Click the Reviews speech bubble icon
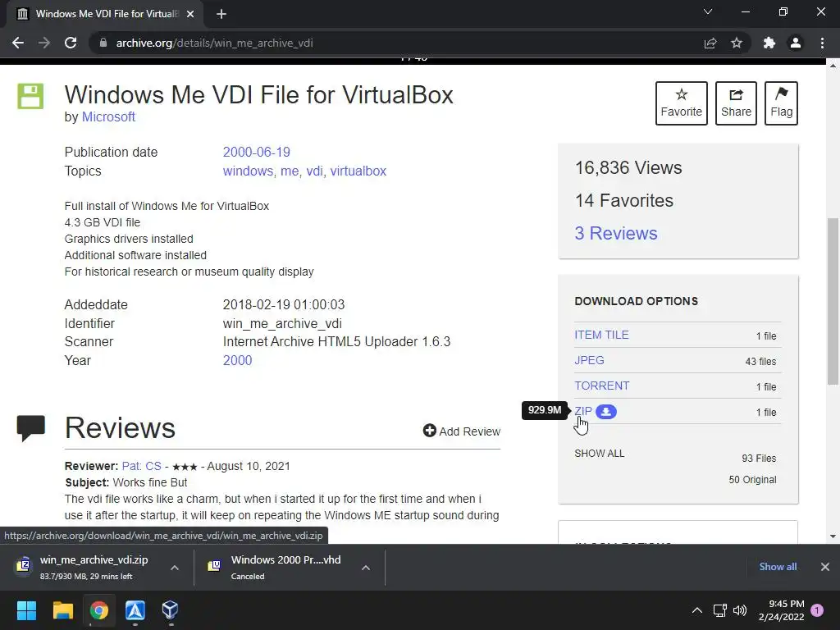 (x=31, y=428)
